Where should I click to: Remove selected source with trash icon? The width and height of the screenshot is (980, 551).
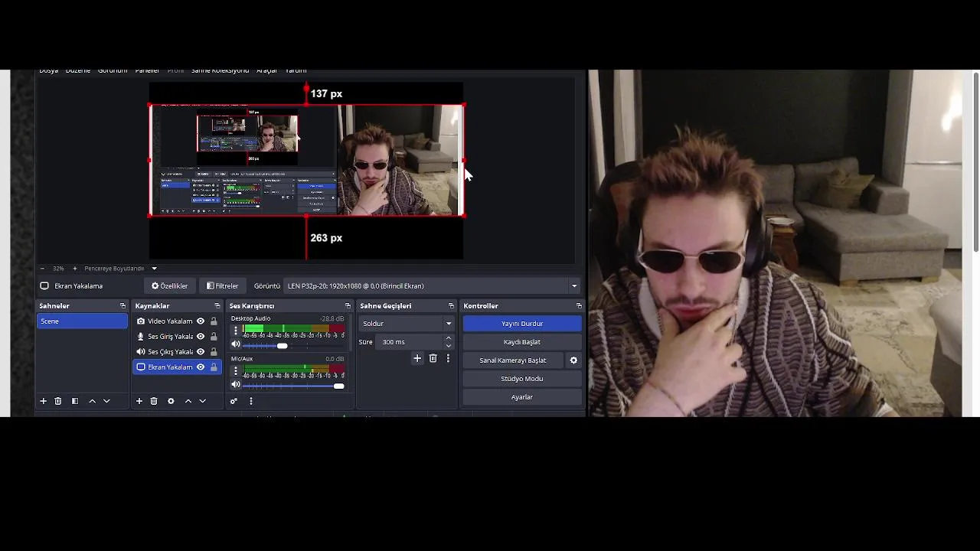154,401
